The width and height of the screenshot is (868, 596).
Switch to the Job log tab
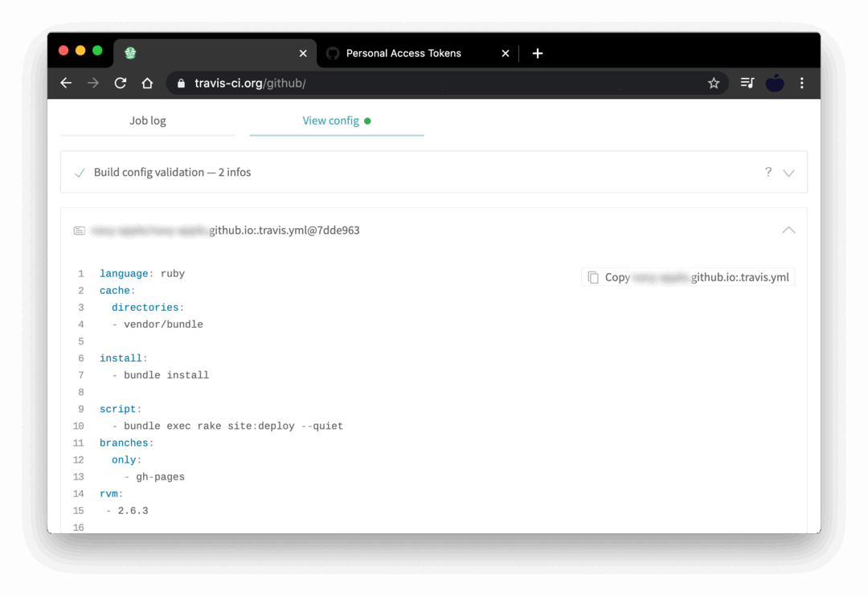[148, 120]
